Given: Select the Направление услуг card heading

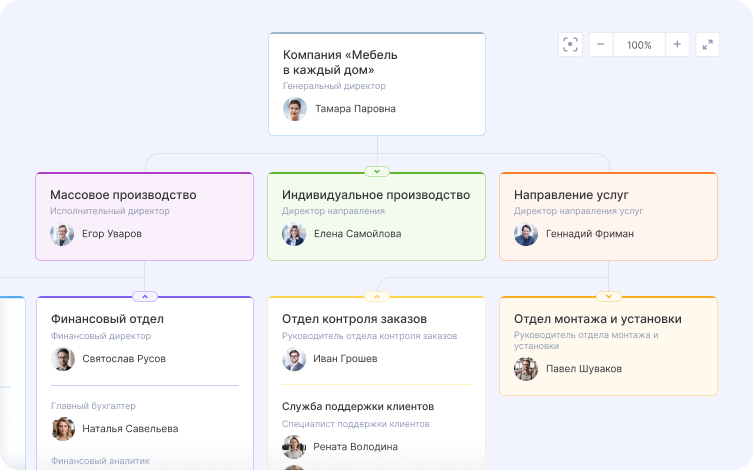Looking at the screenshot, I should (x=571, y=195).
